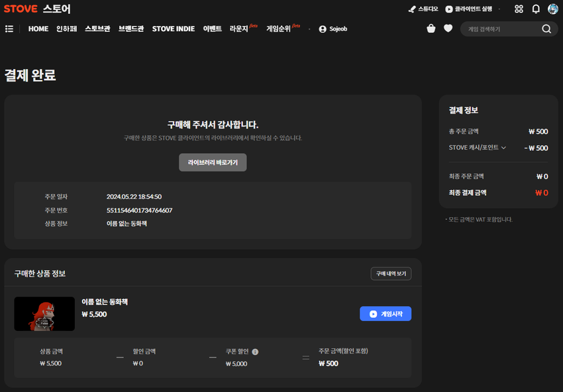Viewport: 563px width, 392px height.
Task: Open 이벤트 menu item
Action: pos(212,28)
